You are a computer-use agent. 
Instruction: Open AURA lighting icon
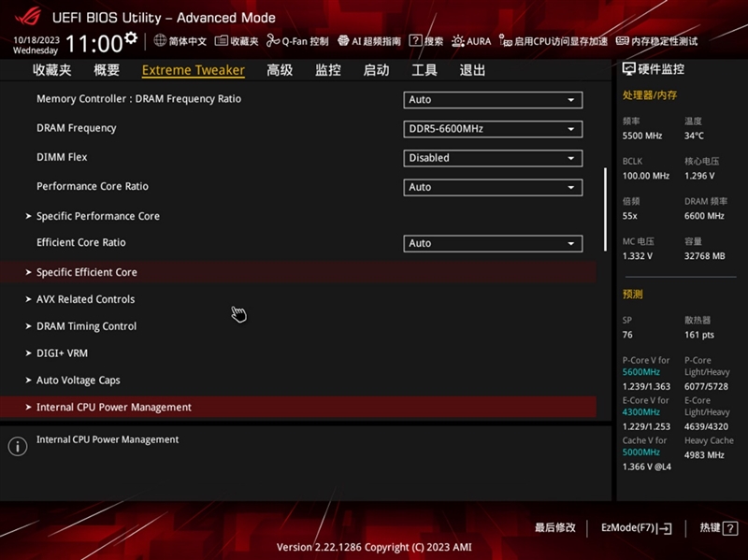[x=458, y=41]
